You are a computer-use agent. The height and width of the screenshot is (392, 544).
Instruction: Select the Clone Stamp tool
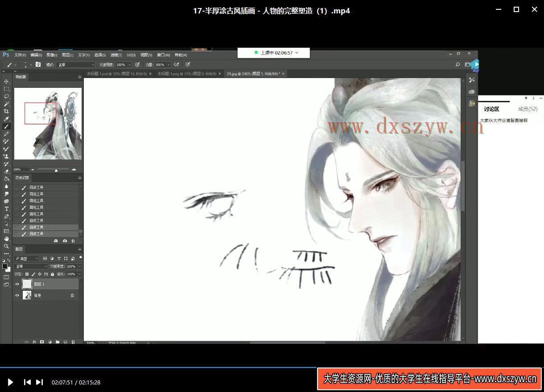(6, 157)
